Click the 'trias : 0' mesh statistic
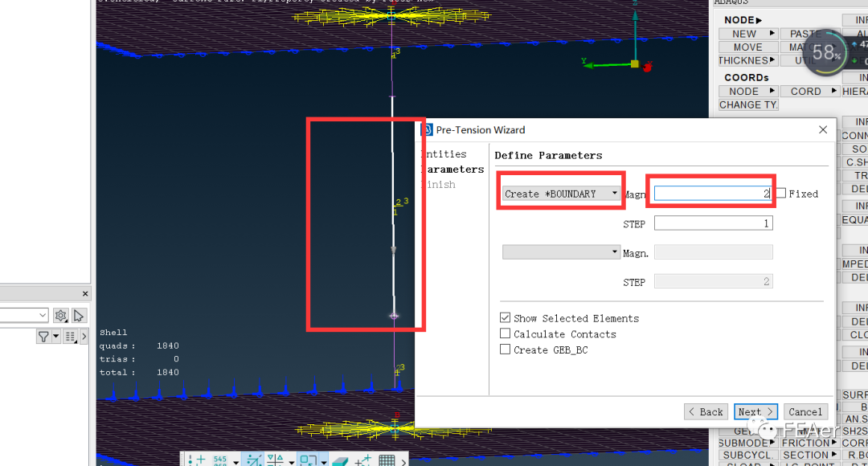Viewport: 868px width, 466px height. [139, 359]
